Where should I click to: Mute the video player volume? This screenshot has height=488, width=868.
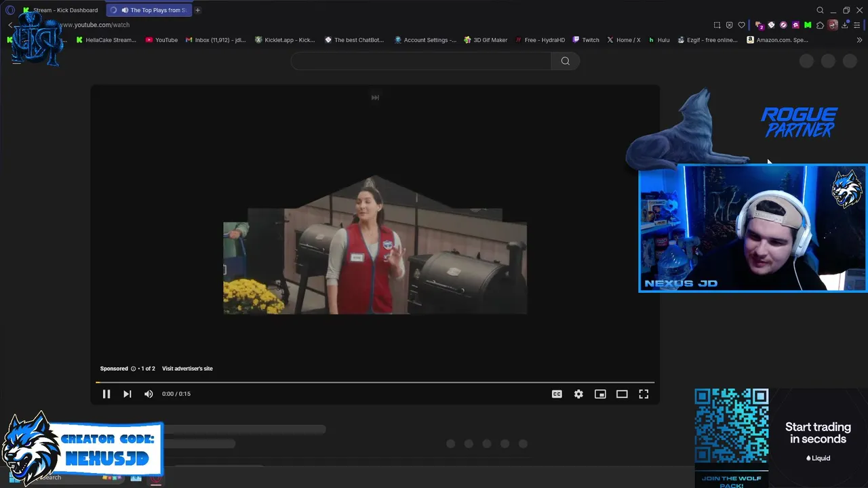point(149,394)
